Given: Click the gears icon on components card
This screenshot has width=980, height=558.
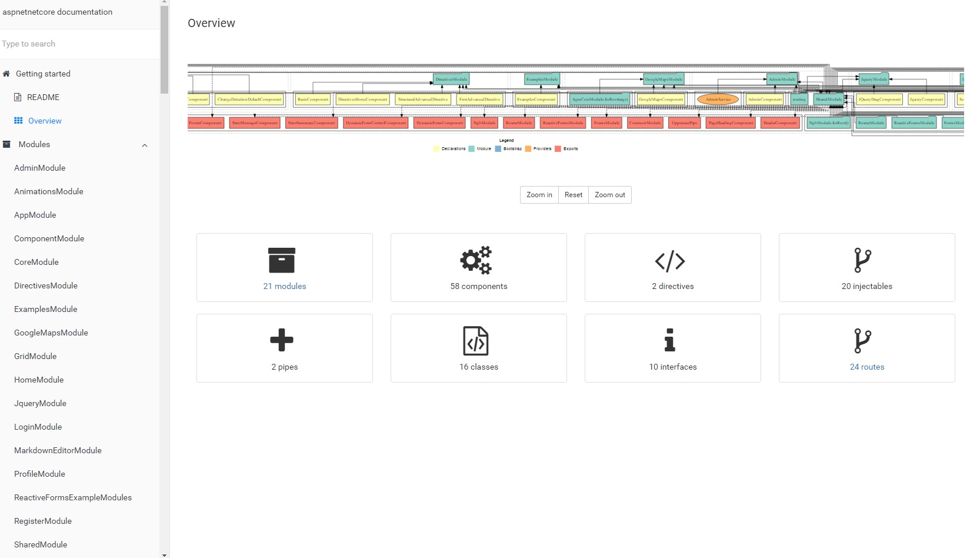Looking at the screenshot, I should [x=476, y=260].
